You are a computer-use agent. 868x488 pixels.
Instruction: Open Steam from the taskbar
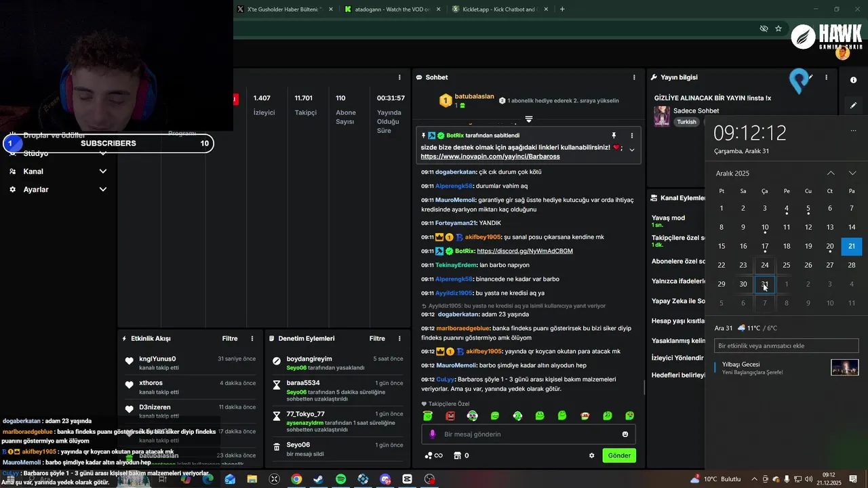click(318, 479)
